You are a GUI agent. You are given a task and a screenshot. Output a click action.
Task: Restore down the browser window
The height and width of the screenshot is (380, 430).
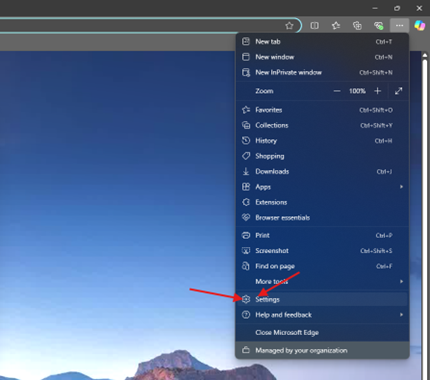coord(397,8)
